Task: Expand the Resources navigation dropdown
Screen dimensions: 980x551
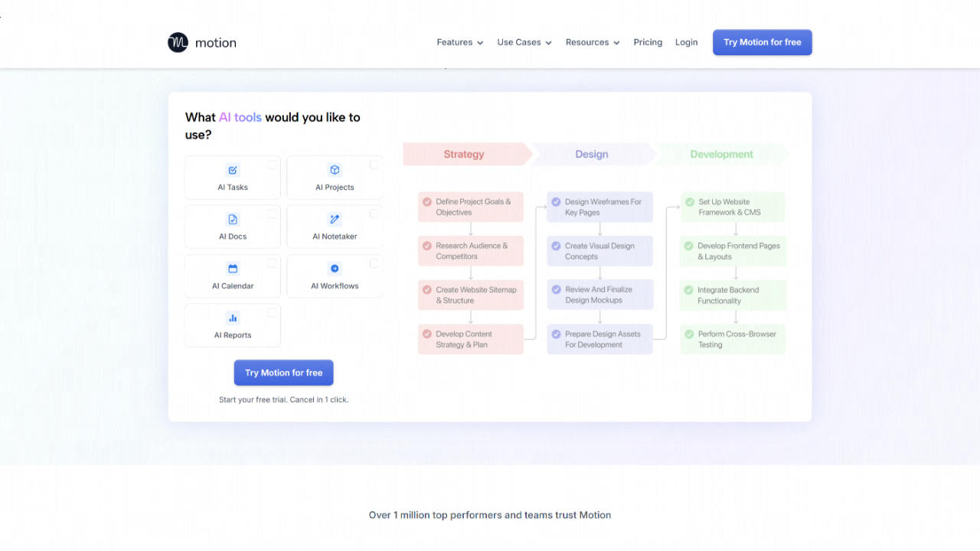Action: 592,43
